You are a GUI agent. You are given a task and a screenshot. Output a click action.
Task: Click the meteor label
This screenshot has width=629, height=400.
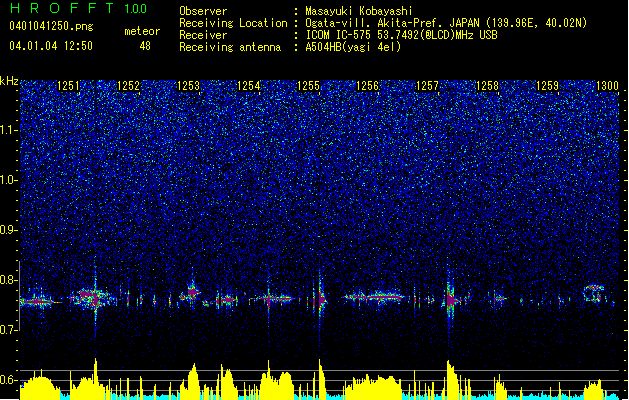(142, 31)
